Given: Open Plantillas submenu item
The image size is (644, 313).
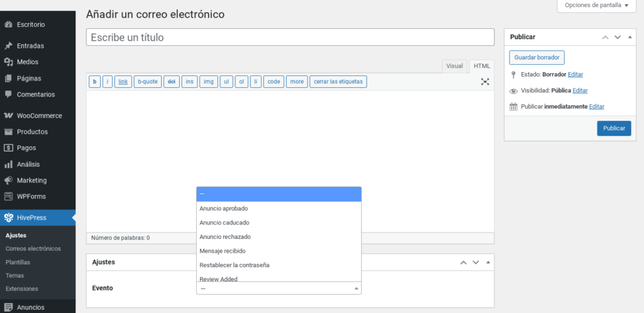Looking at the screenshot, I should pyautogui.click(x=18, y=262).
